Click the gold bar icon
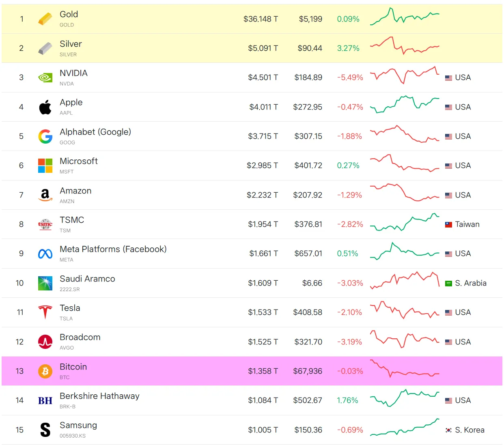This screenshot has width=504, height=445. point(45,19)
